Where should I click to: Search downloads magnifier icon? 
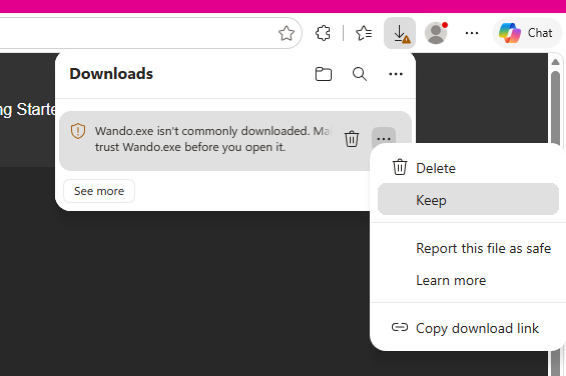tap(360, 74)
